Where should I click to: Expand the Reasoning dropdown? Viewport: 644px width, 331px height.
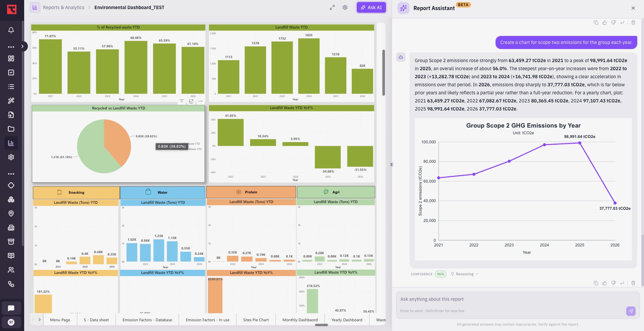pos(465,274)
